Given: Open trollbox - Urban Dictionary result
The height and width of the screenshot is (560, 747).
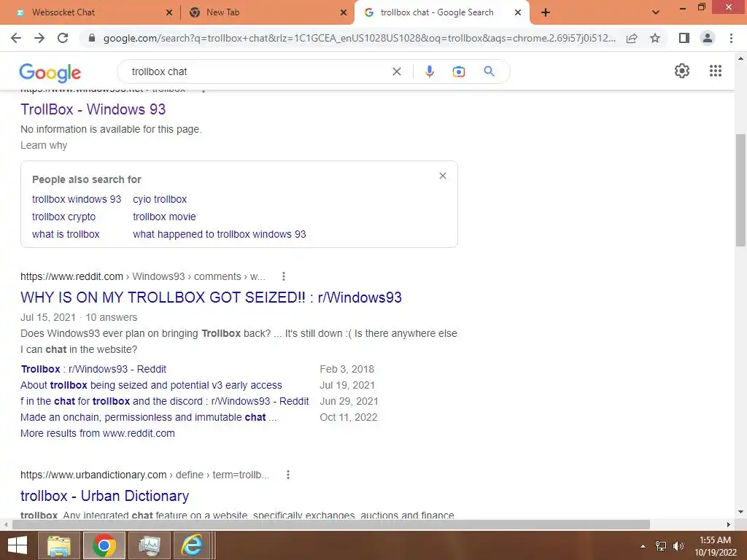Looking at the screenshot, I should (105, 496).
